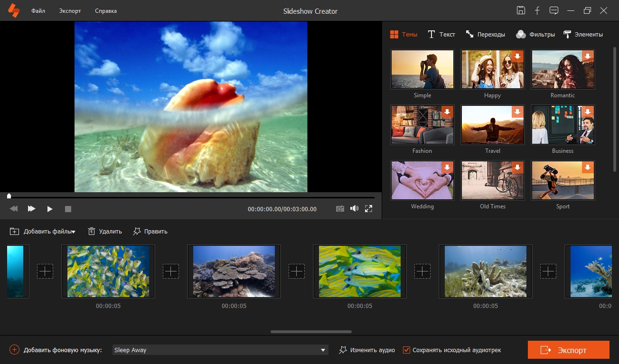Mute the preview volume speaker icon
619x364 pixels.
[354, 209]
